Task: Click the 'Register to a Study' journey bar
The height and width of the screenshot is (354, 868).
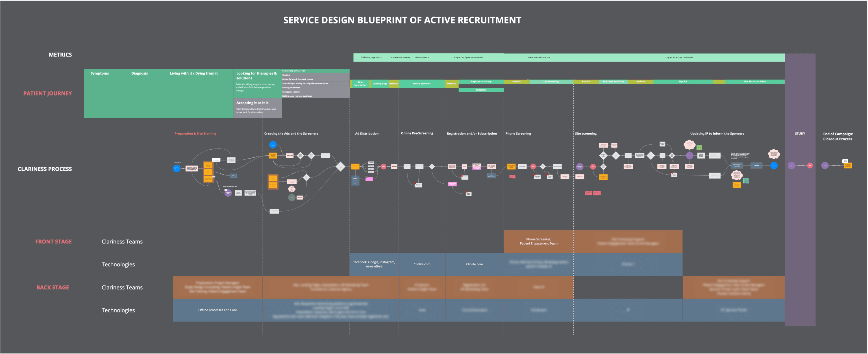Action: pos(481,82)
